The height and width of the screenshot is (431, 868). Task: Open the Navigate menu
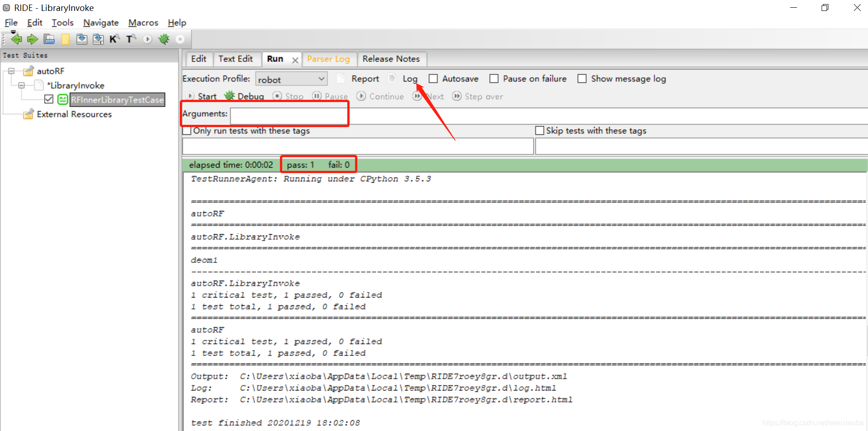tap(101, 22)
